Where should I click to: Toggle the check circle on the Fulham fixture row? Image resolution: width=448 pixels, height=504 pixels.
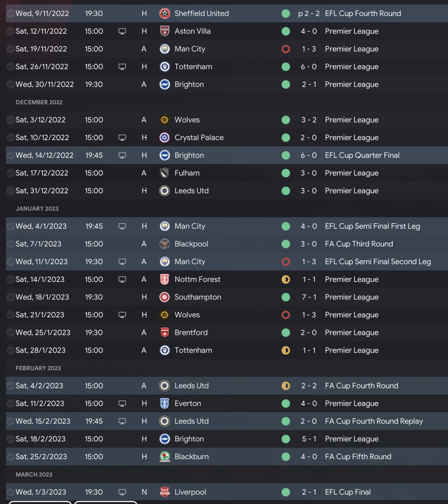pyautogui.click(x=10, y=173)
